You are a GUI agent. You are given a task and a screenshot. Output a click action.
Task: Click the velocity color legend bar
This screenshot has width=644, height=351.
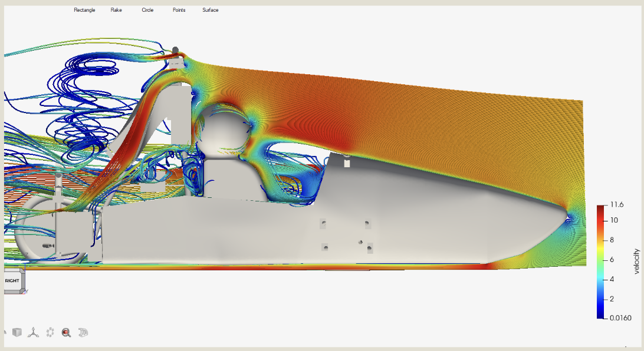[600, 261]
